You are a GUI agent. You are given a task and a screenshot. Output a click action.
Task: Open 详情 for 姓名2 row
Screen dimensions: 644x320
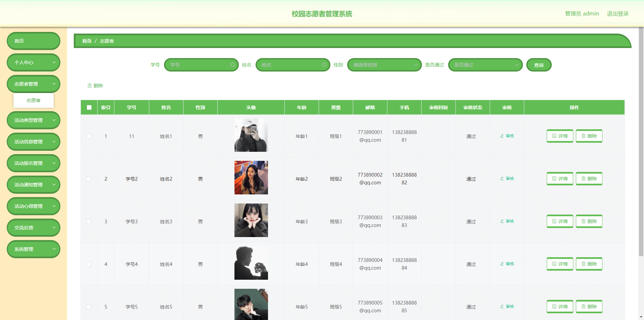pos(560,179)
